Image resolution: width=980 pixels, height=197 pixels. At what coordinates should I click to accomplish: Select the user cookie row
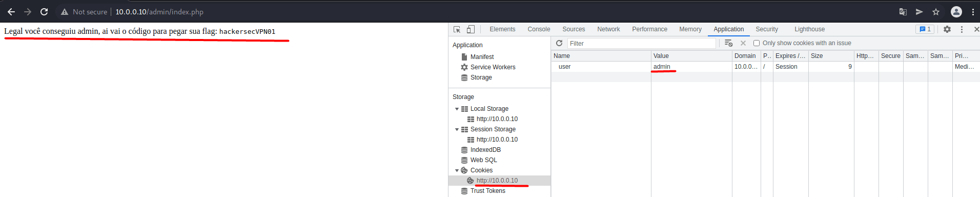tap(766, 67)
